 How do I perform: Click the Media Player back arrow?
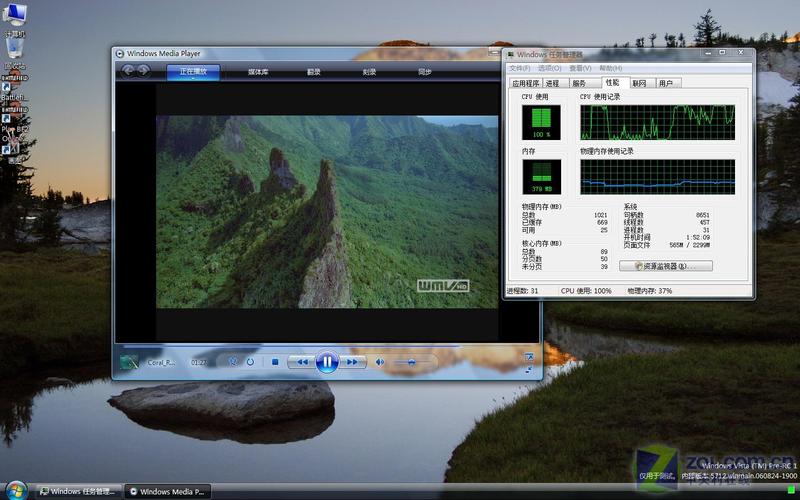[128, 70]
